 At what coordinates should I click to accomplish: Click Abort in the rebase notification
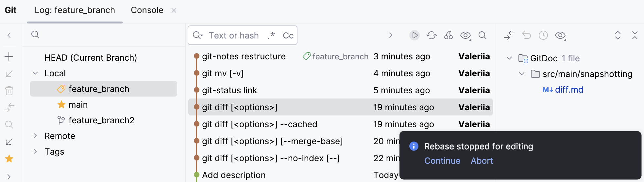click(x=482, y=161)
